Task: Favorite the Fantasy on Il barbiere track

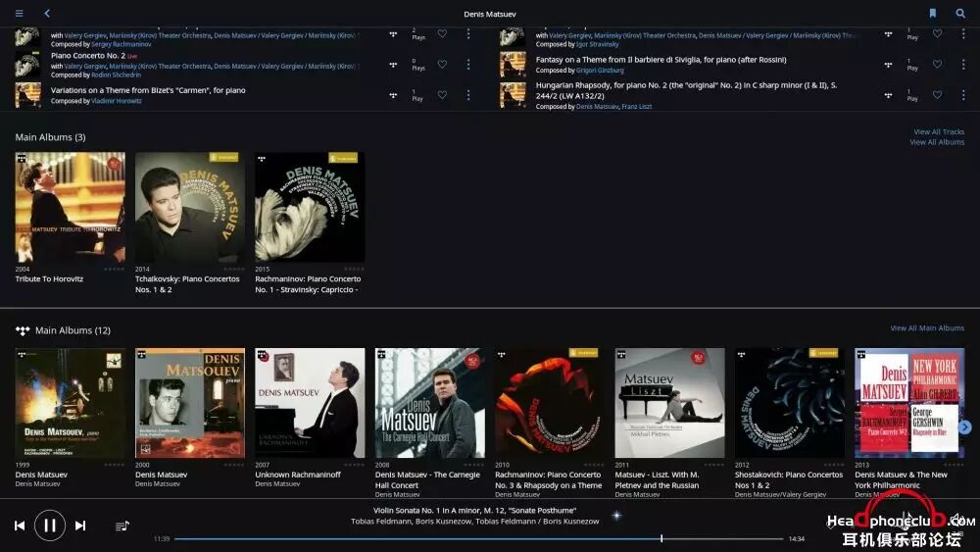Action: tap(938, 64)
